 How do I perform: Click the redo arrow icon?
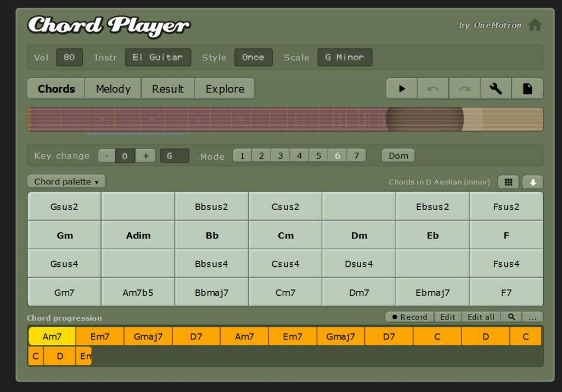464,89
